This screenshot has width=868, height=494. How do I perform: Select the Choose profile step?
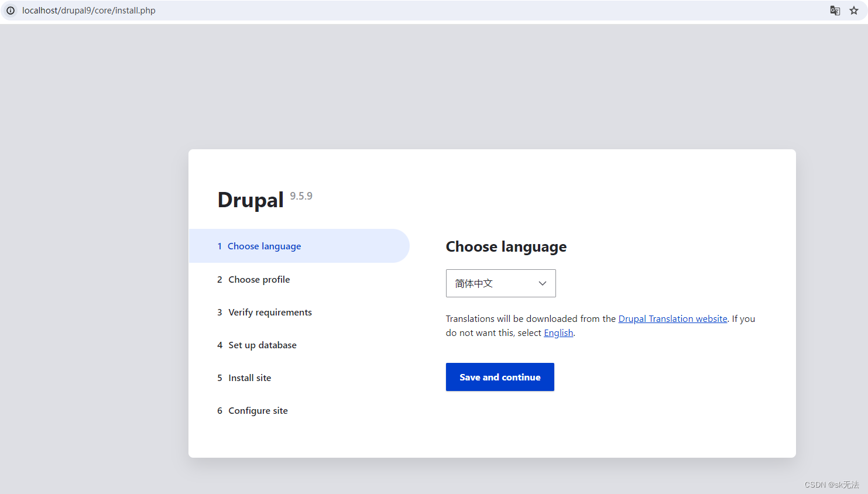tap(253, 279)
